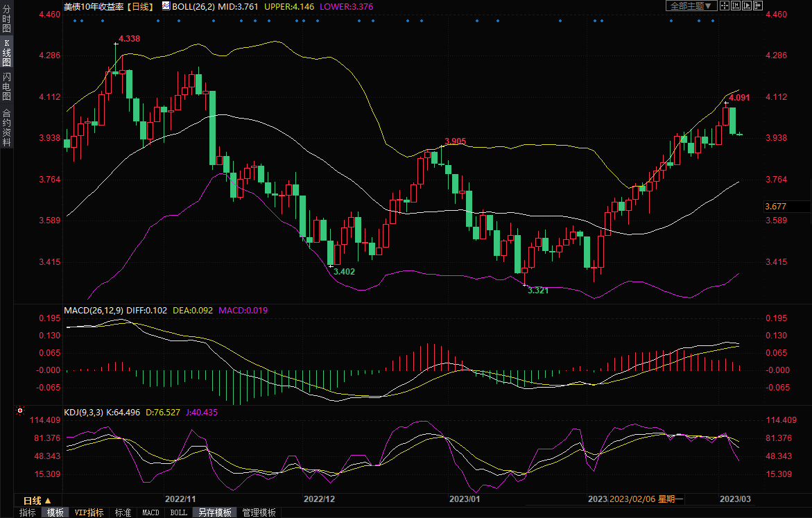Select the VIP指标 tab

pyautogui.click(x=89, y=513)
